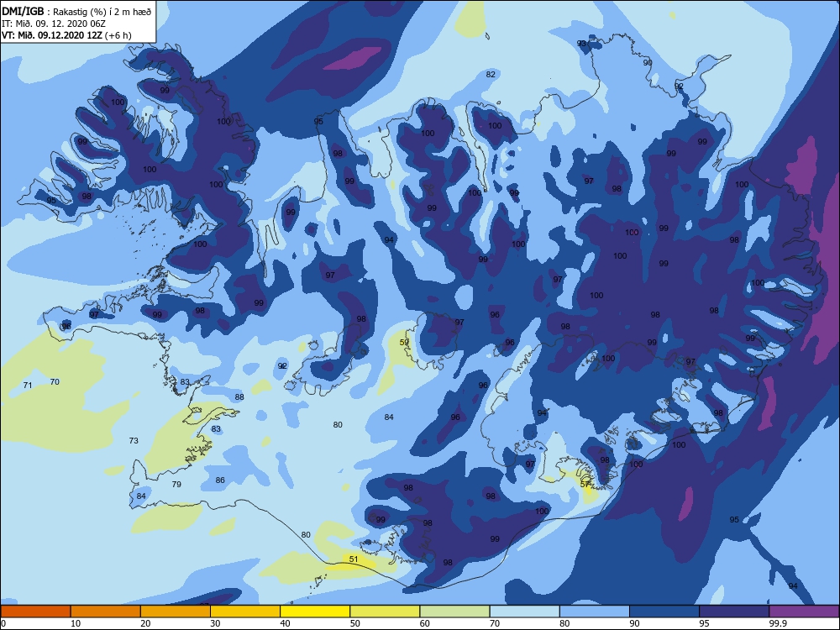
Task: Click the orange 10–20 legend swatch
Action: point(106,612)
